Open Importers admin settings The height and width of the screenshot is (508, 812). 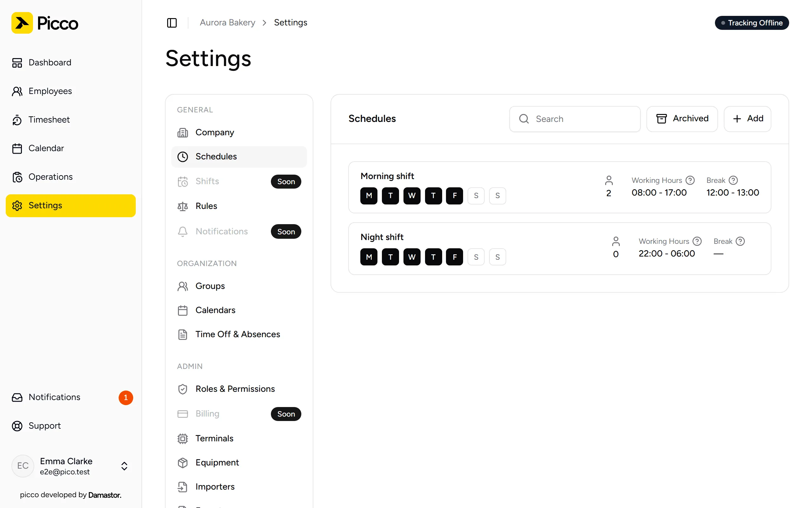coord(239,487)
